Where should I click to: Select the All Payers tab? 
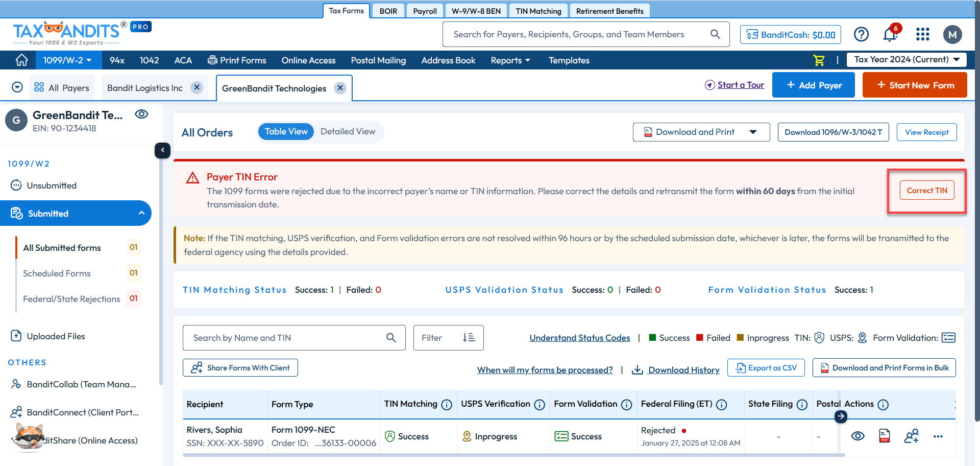point(62,88)
